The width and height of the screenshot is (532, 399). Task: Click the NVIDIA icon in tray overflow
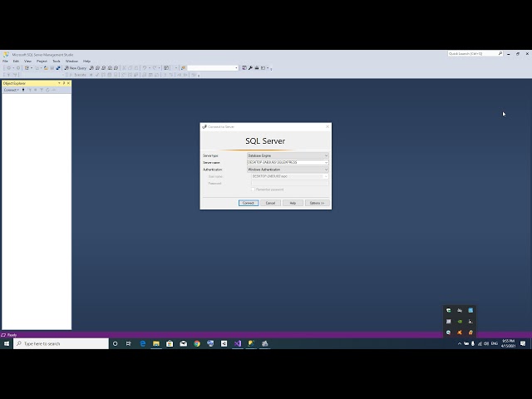point(460,322)
